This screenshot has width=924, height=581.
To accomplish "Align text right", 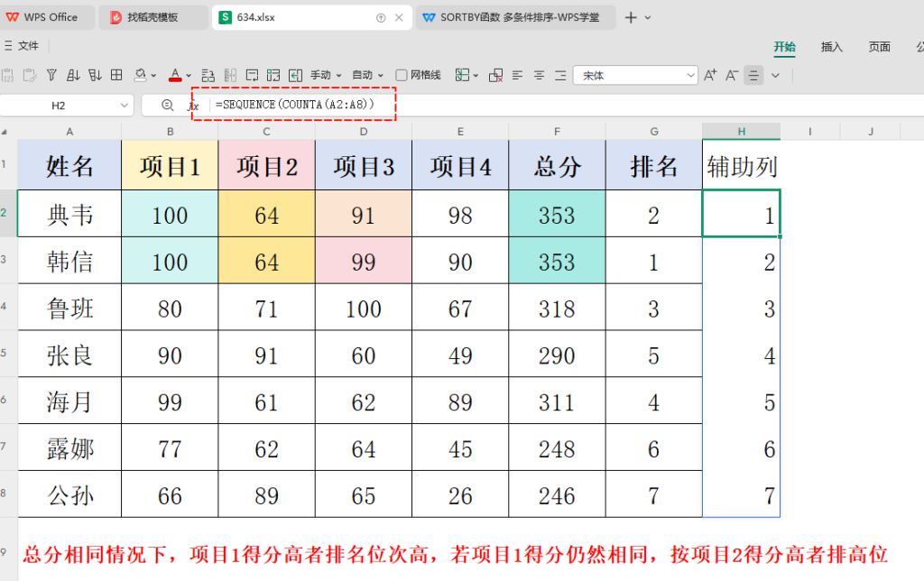I will [x=560, y=75].
